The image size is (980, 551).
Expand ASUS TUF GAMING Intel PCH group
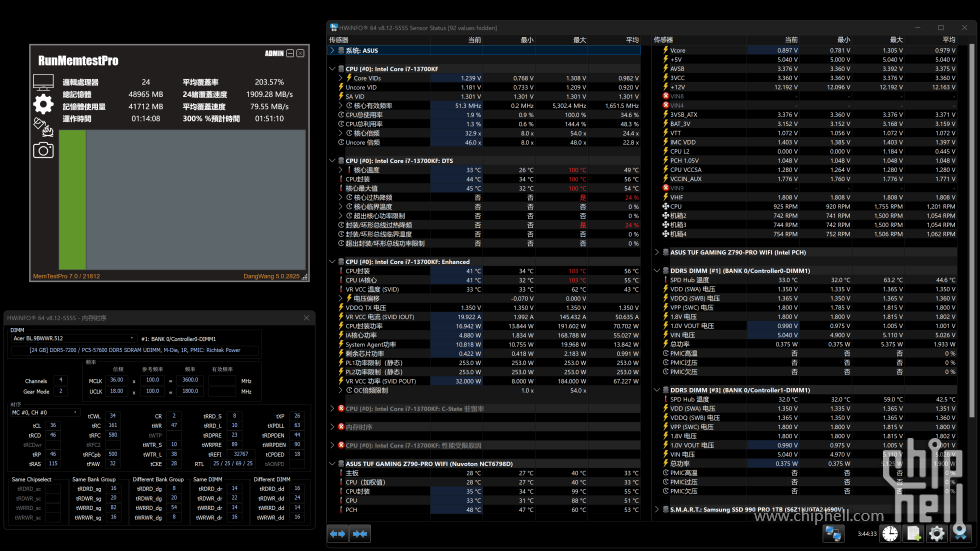click(x=657, y=252)
